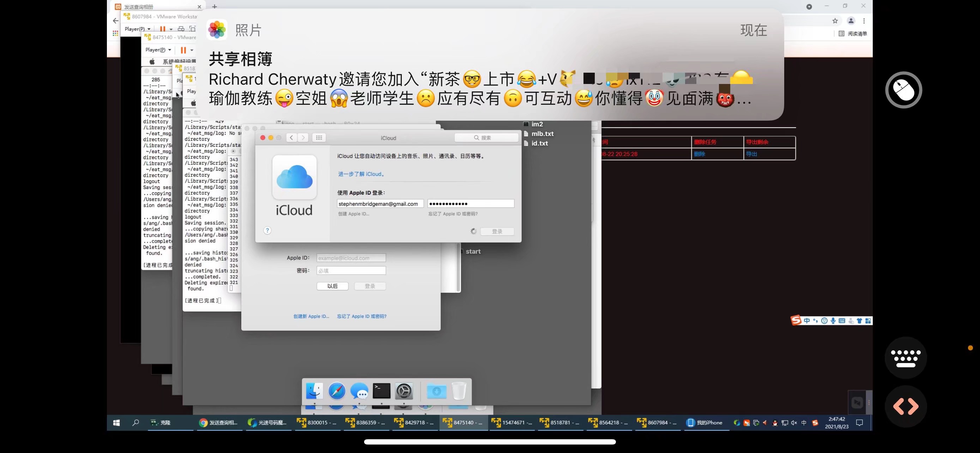Open the Trash in the dock
The width and height of the screenshot is (980, 453).
click(459, 391)
